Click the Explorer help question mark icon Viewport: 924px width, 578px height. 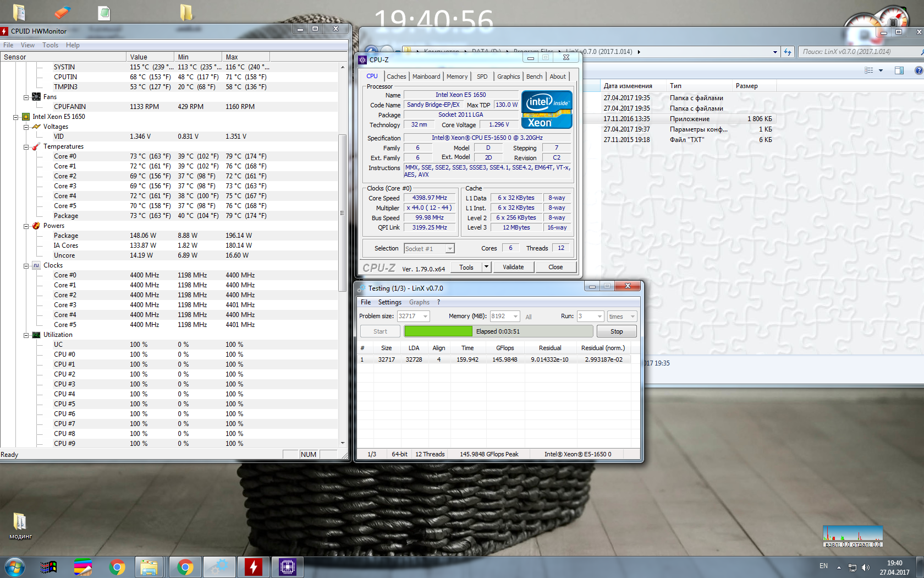point(918,70)
